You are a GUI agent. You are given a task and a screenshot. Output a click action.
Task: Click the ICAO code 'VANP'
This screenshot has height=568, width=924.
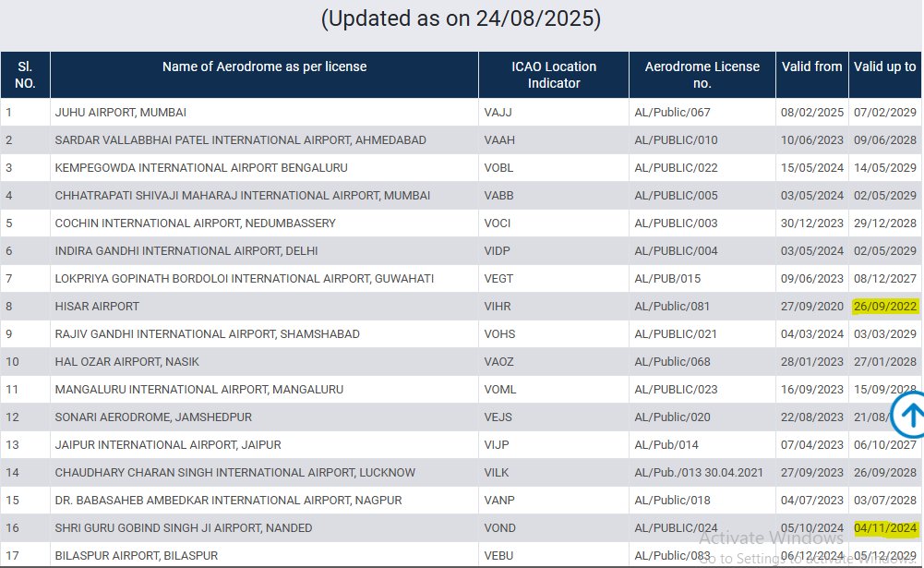[499, 501]
